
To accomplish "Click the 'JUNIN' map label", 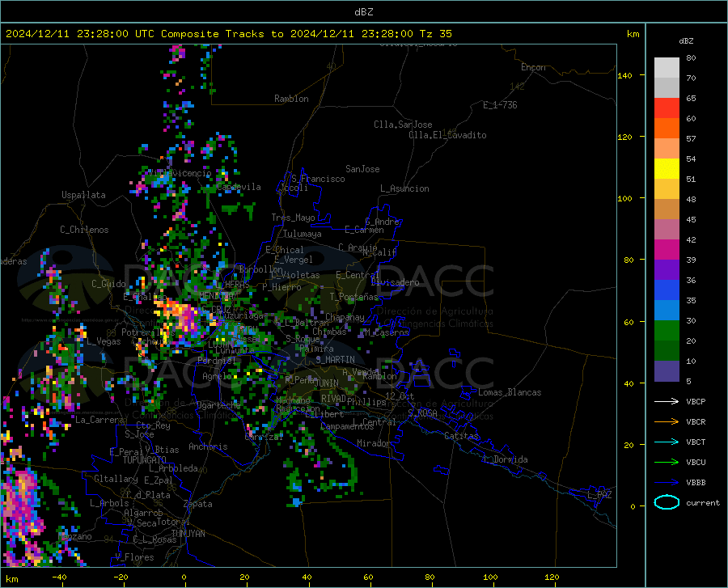I will coord(327,383).
